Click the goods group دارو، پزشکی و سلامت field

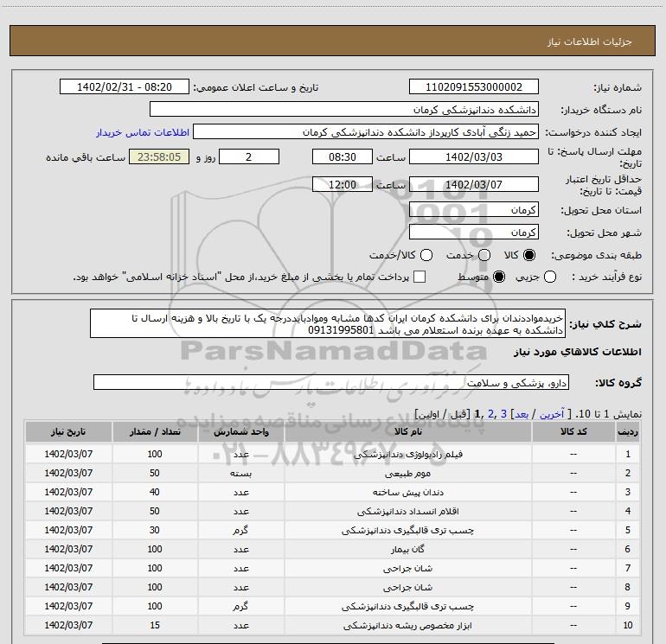click(x=331, y=382)
